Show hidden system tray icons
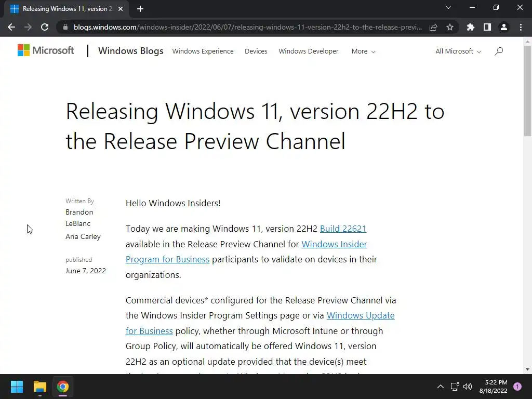 coord(441,387)
